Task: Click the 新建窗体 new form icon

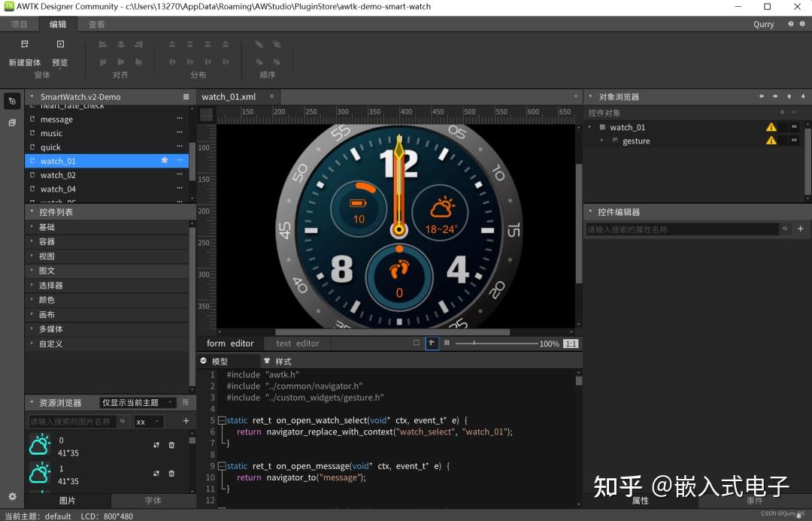Action: [x=25, y=45]
